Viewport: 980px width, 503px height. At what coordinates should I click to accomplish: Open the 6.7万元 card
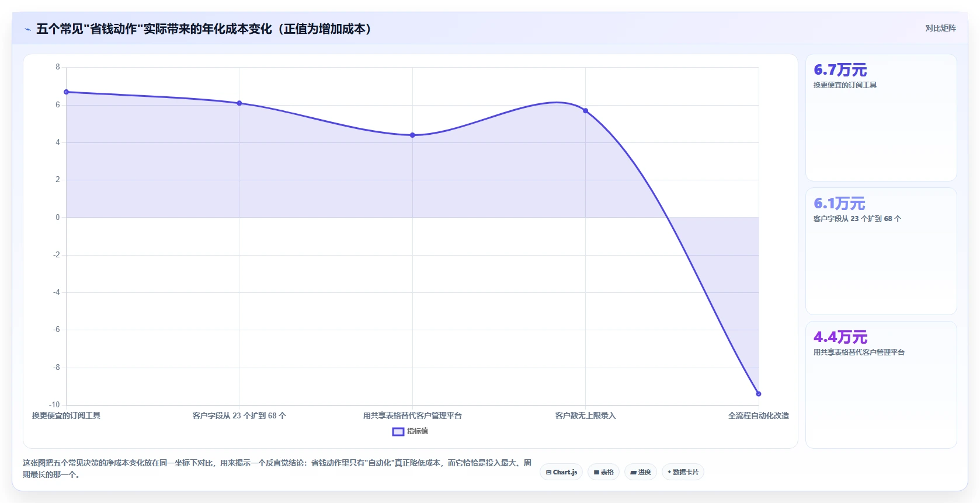[881, 117]
